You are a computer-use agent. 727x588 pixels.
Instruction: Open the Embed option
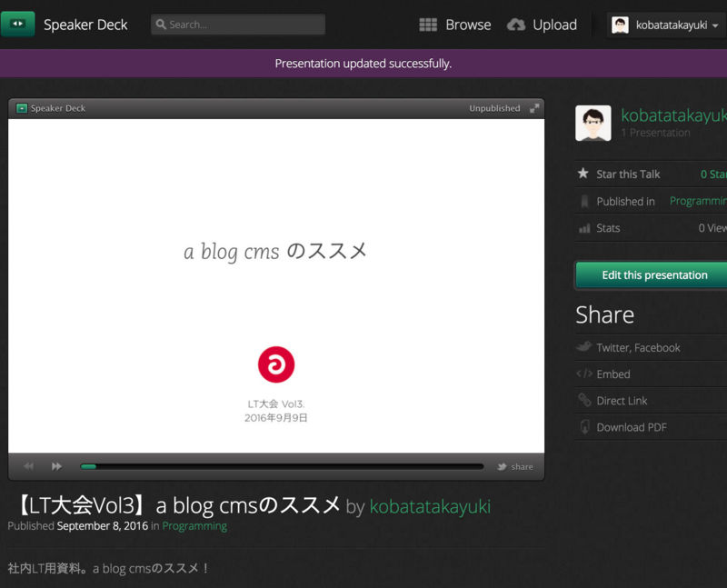tap(612, 374)
